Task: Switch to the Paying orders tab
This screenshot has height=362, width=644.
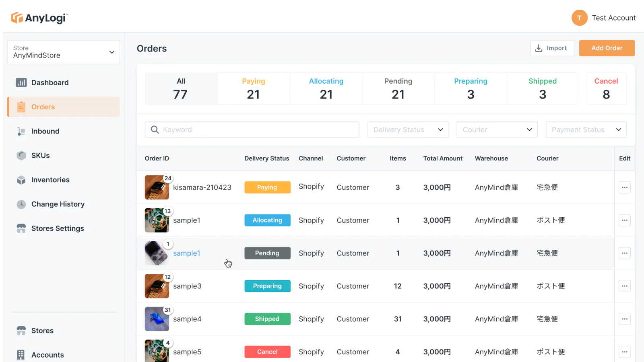Action: pos(253,88)
